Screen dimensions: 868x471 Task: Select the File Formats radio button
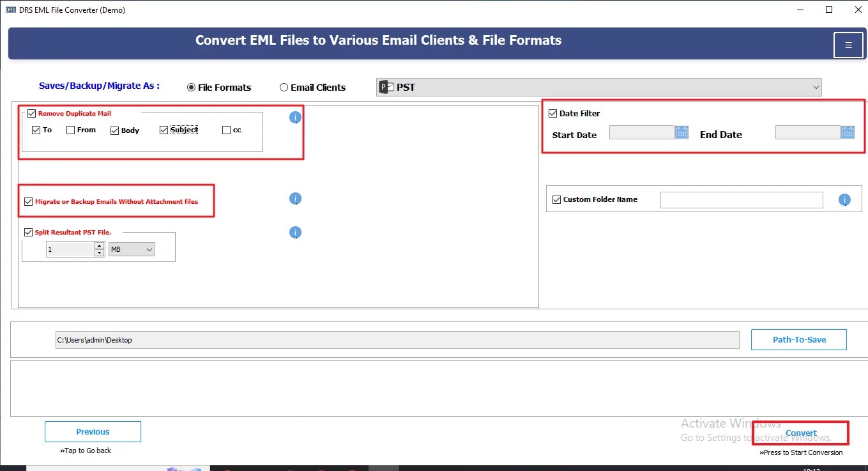coord(191,88)
